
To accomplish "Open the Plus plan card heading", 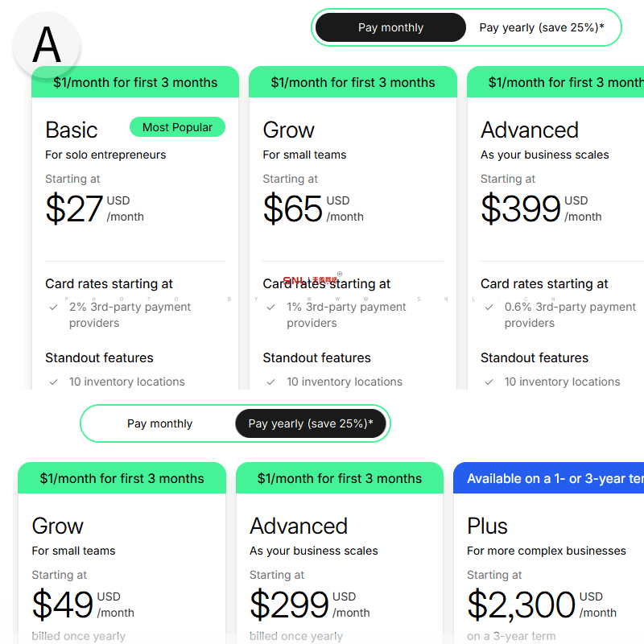I will click(486, 526).
